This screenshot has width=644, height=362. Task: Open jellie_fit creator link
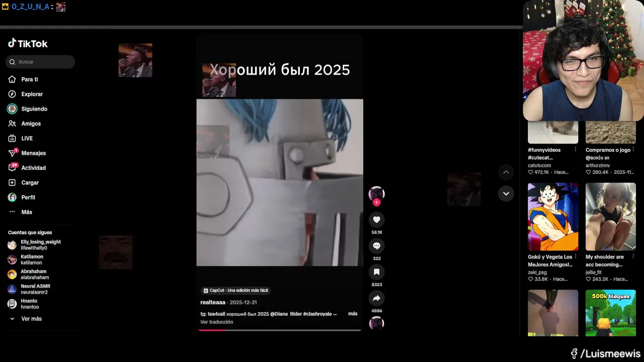(594, 273)
